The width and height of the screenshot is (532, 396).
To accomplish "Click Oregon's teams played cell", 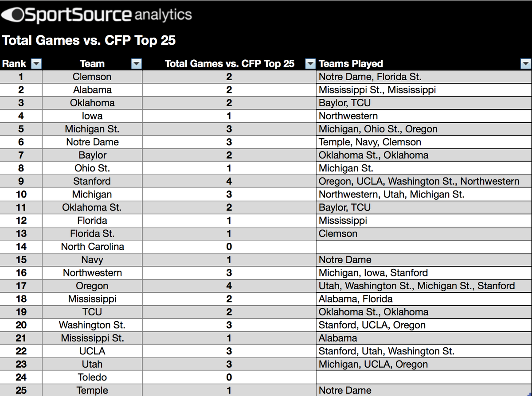I will tap(417, 286).
